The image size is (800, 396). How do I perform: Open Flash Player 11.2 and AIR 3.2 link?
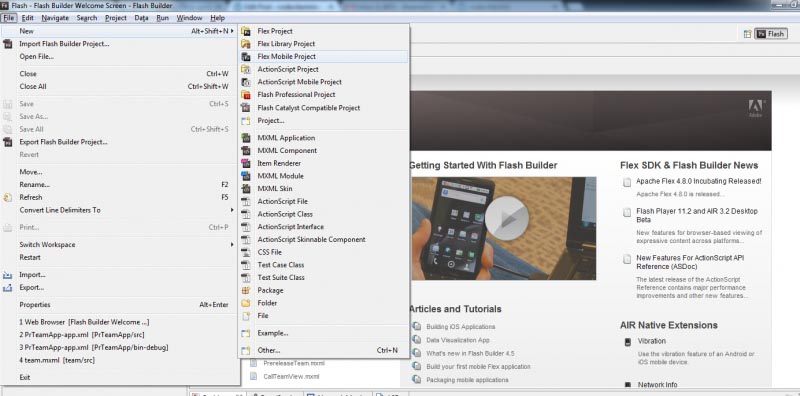pos(697,215)
